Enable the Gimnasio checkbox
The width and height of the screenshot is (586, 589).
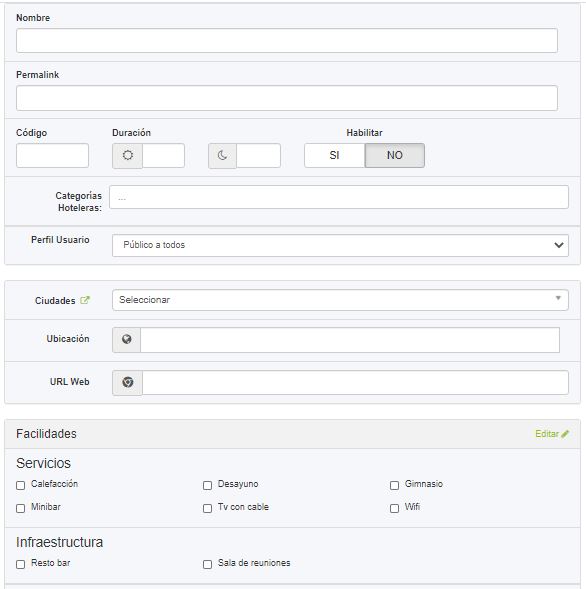click(394, 485)
